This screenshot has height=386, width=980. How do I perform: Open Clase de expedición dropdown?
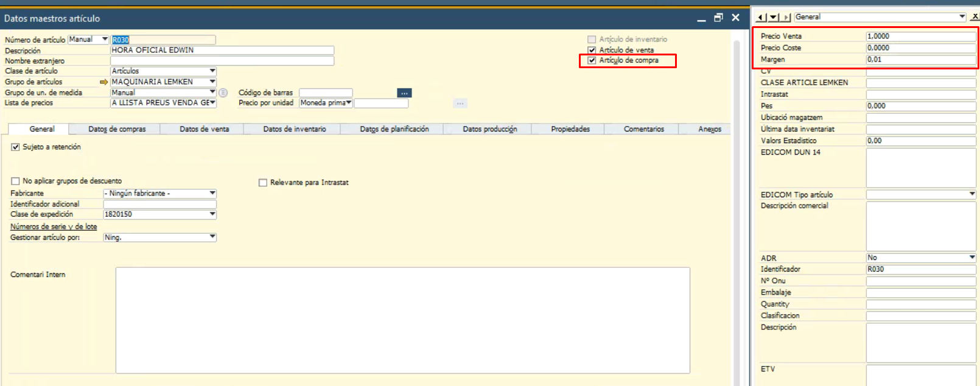click(x=212, y=214)
